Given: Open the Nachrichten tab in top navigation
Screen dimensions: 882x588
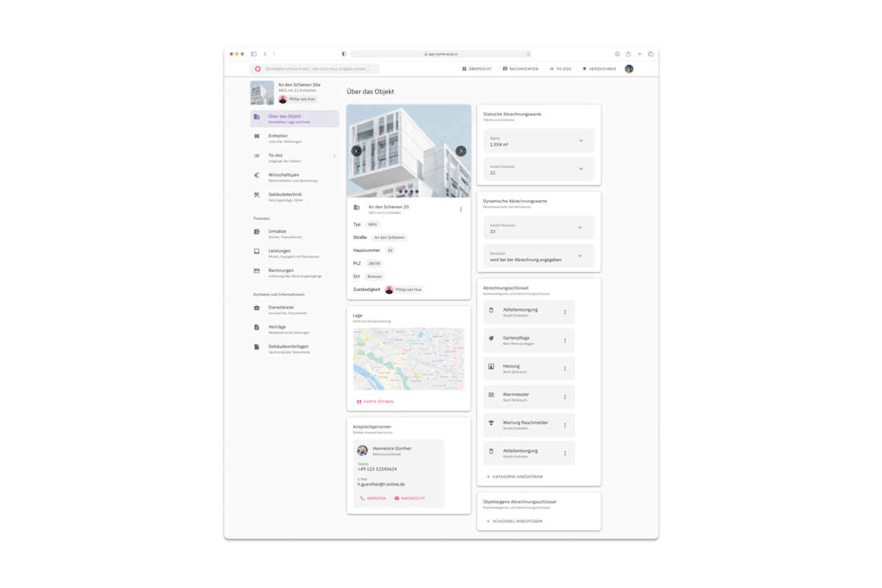Looking at the screenshot, I should click(x=520, y=68).
